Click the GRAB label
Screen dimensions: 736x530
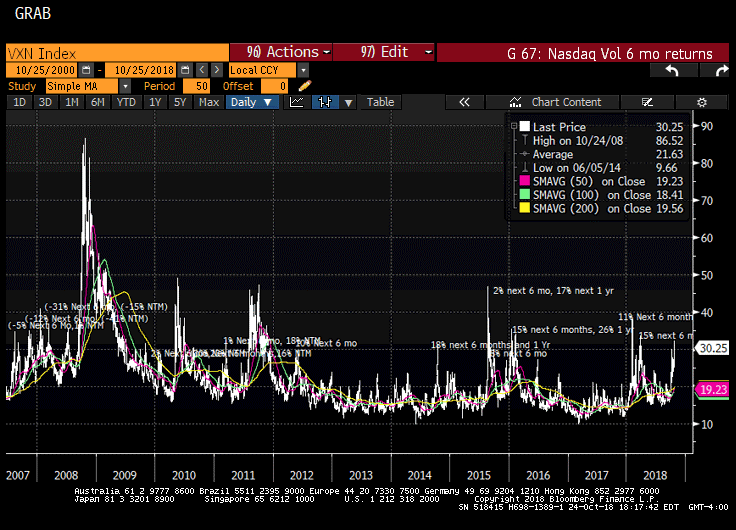click(33, 14)
